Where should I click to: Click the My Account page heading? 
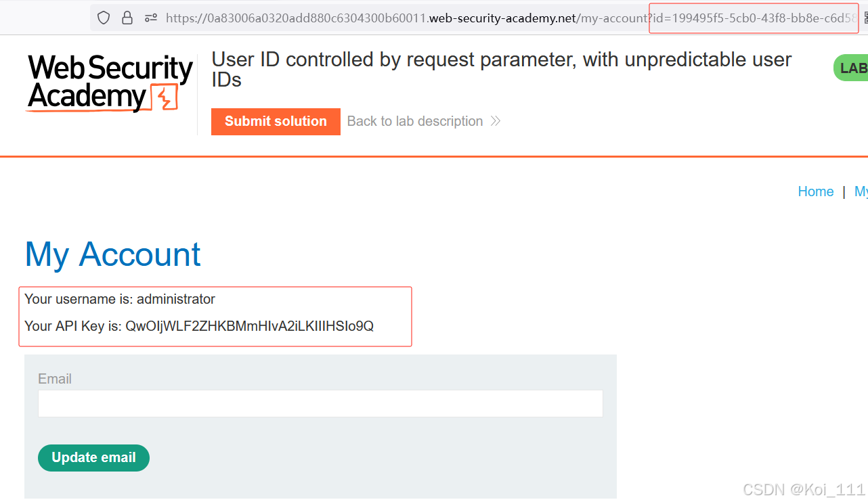coord(112,254)
